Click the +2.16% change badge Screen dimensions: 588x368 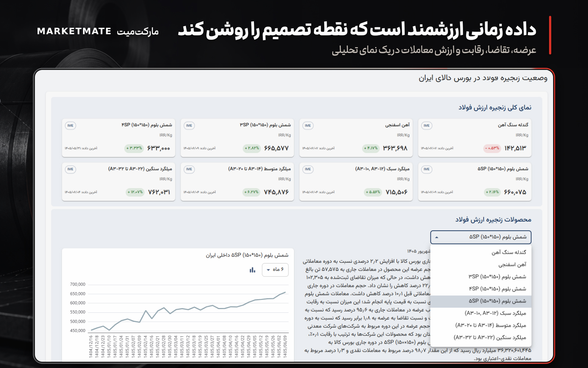492,192
